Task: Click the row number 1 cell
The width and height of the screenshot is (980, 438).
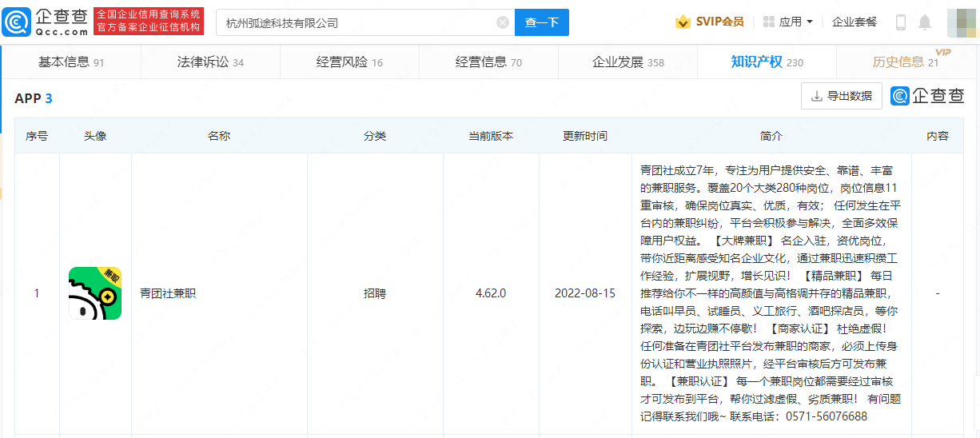Action: click(x=37, y=293)
